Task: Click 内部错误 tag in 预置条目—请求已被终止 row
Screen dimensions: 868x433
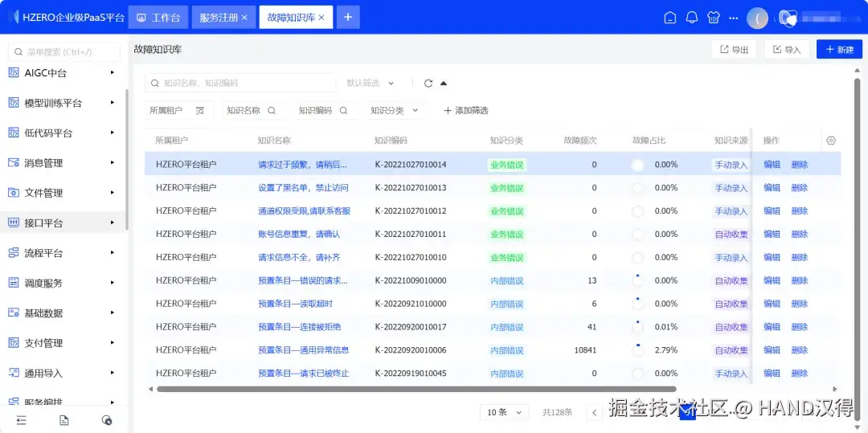Action: (x=506, y=374)
